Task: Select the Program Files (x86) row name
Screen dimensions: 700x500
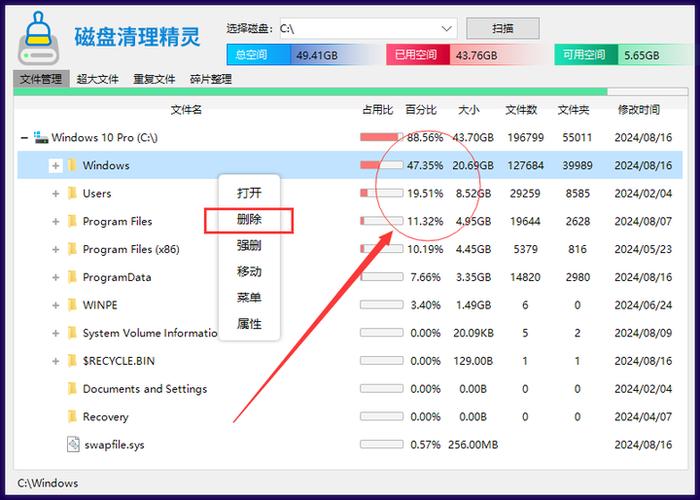Action: tap(131, 249)
